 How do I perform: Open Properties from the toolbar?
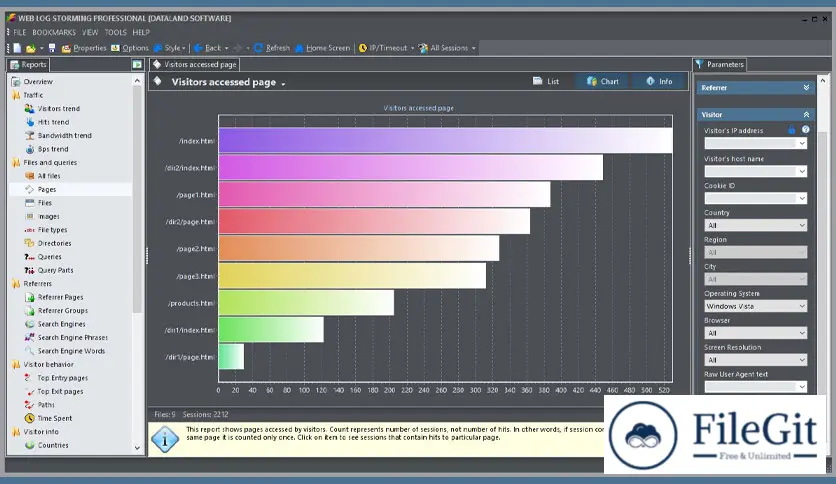(x=84, y=48)
